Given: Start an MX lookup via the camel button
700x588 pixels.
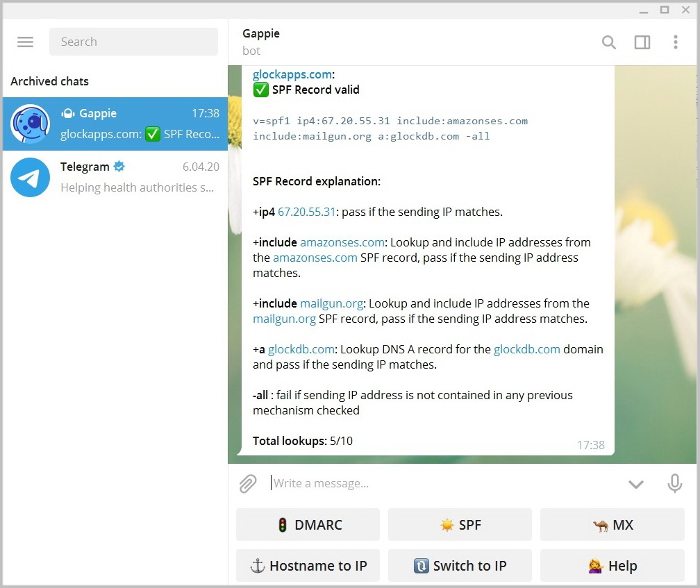Looking at the screenshot, I should pos(612,525).
